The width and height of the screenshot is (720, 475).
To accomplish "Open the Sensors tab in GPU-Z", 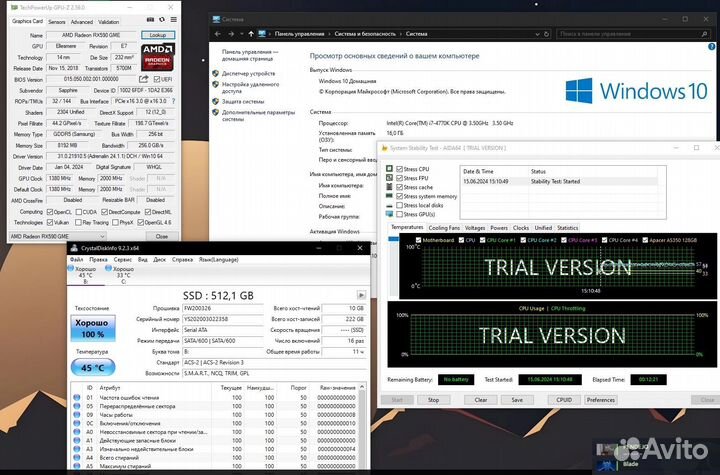I will click(56, 22).
